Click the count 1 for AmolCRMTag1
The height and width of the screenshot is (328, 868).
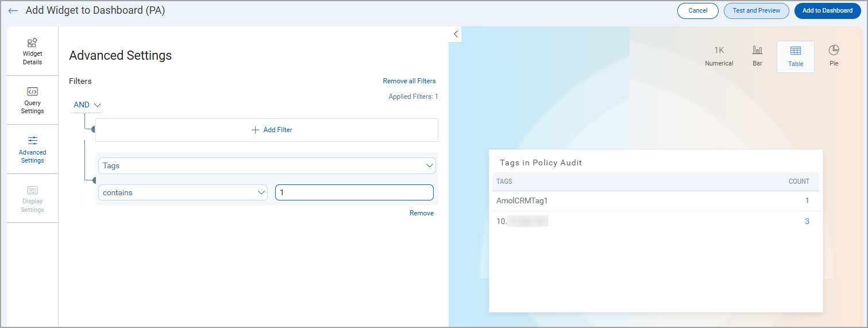pyautogui.click(x=807, y=201)
